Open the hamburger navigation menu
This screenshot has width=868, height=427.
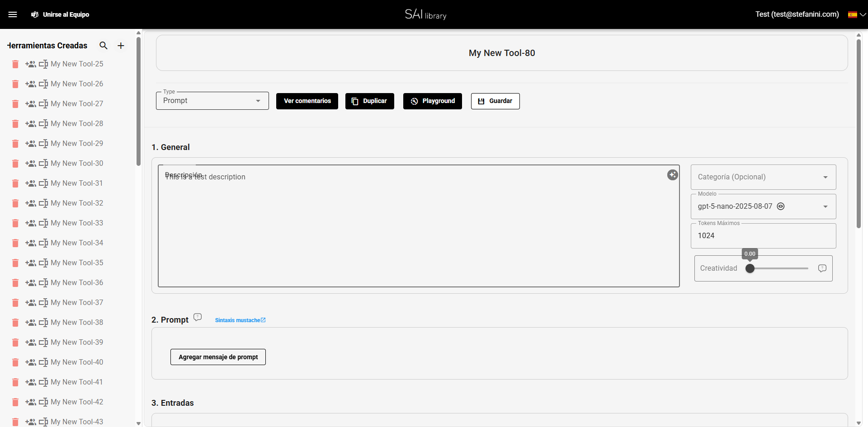point(13,14)
